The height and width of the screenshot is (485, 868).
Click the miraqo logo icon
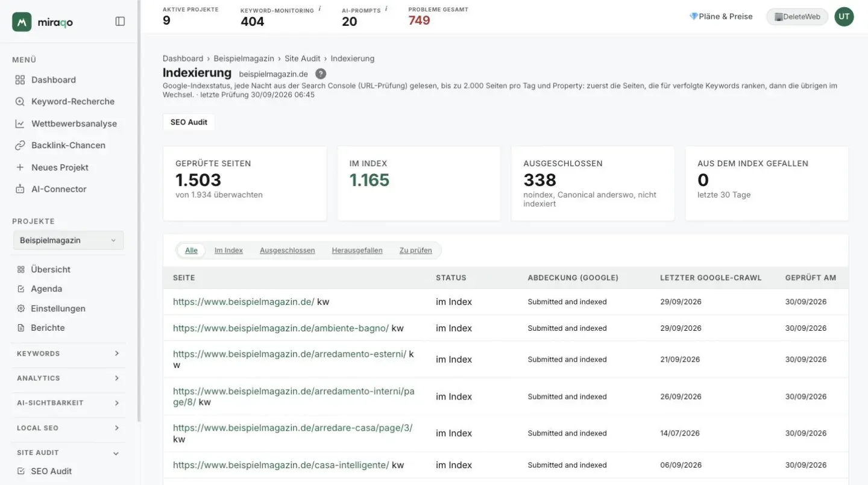point(22,22)
